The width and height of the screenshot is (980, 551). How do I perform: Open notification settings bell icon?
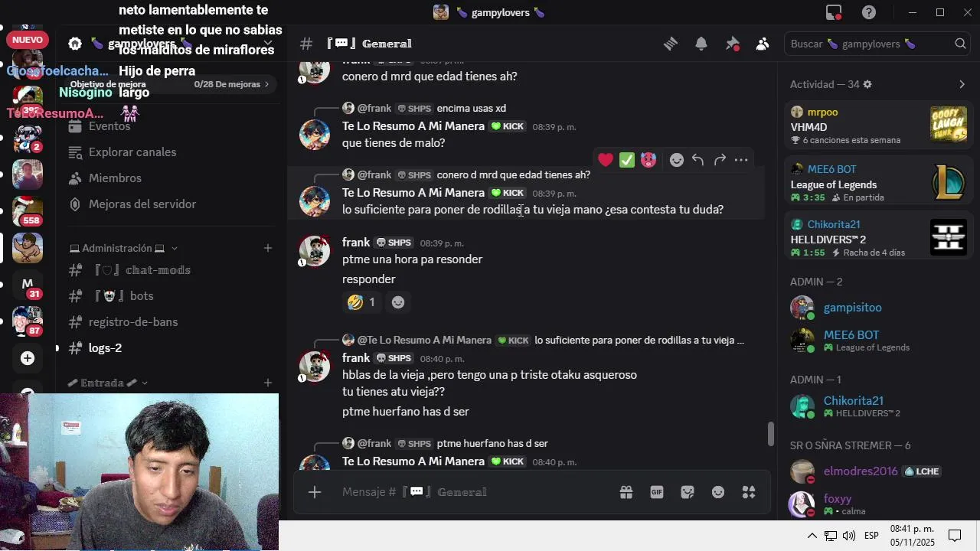pyautogui.click(x=701, y=44)
